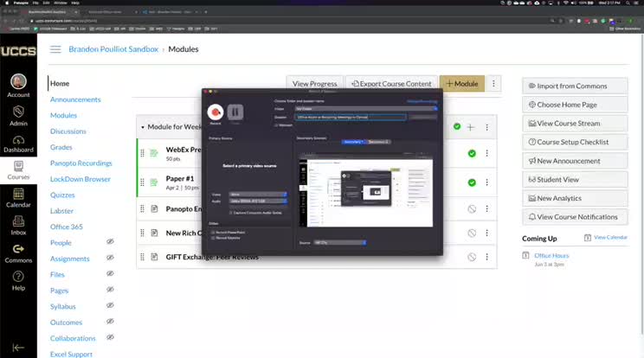
Task: Unpublish the Paper #1 assignment
Action: coord(472,182)
